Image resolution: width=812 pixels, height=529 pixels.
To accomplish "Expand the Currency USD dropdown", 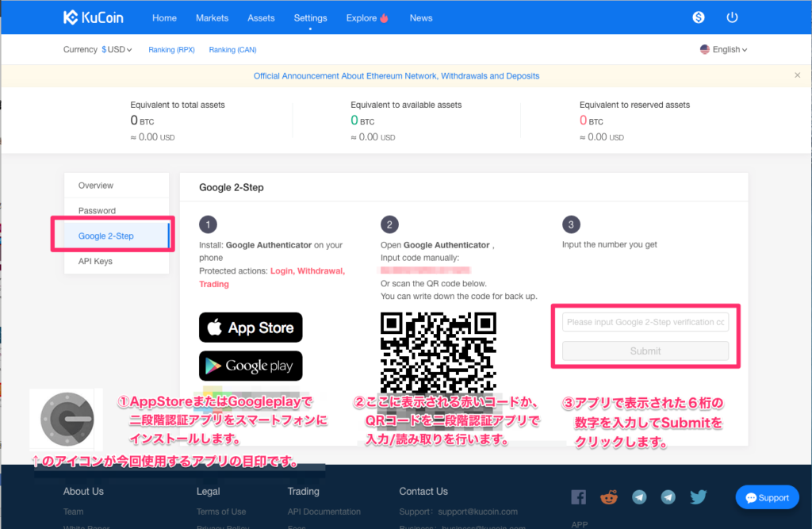I will (117, 50).
